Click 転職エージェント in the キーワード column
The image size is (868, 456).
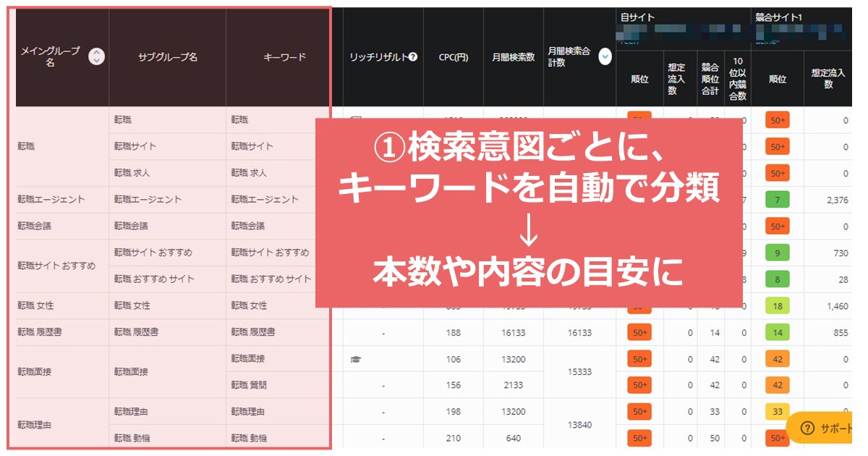click(265, 199)
